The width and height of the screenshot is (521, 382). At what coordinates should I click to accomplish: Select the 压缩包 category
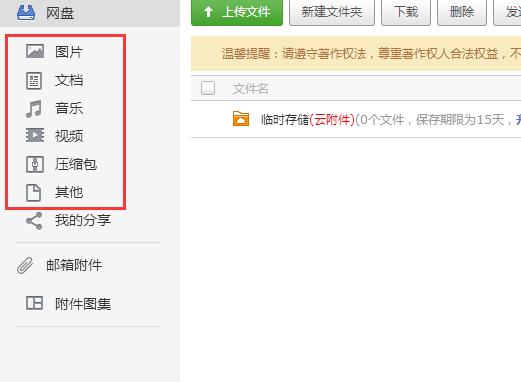(76, 164)
